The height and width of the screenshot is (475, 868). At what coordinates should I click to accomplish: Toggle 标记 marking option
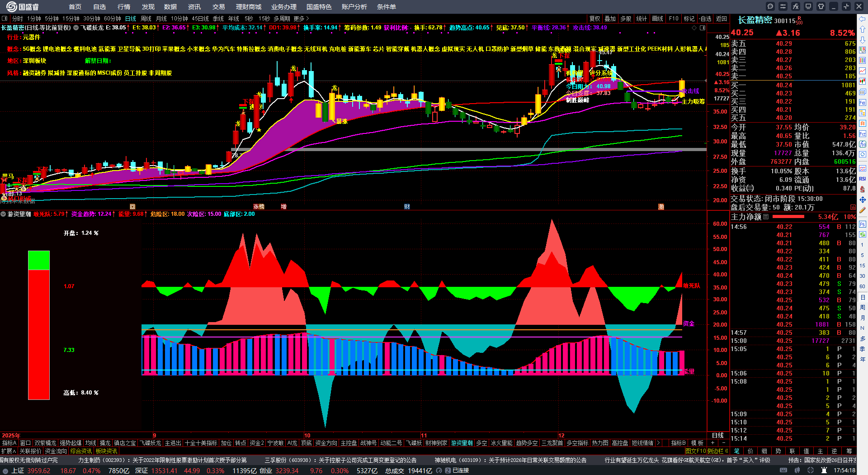tap(689, 19)
